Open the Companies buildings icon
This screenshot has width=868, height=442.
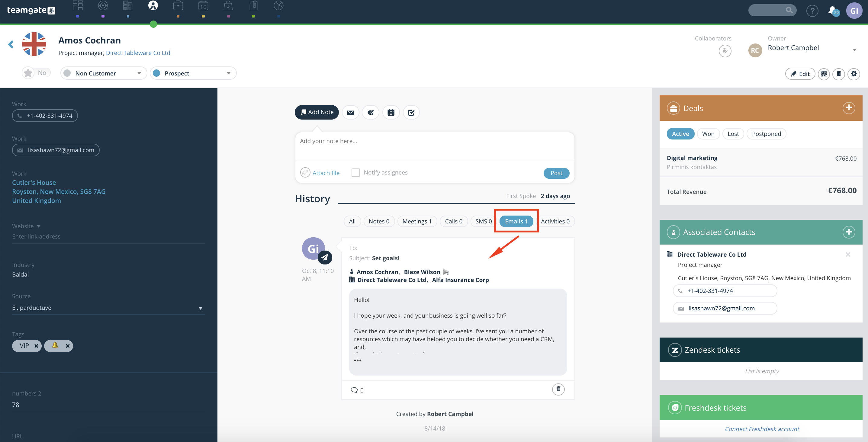pyautogui.click(x=128, y=6)
